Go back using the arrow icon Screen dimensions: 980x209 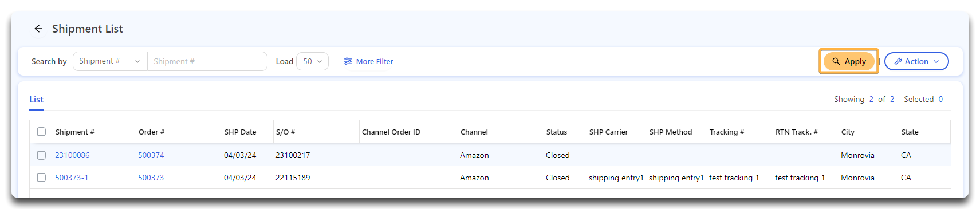38,29
